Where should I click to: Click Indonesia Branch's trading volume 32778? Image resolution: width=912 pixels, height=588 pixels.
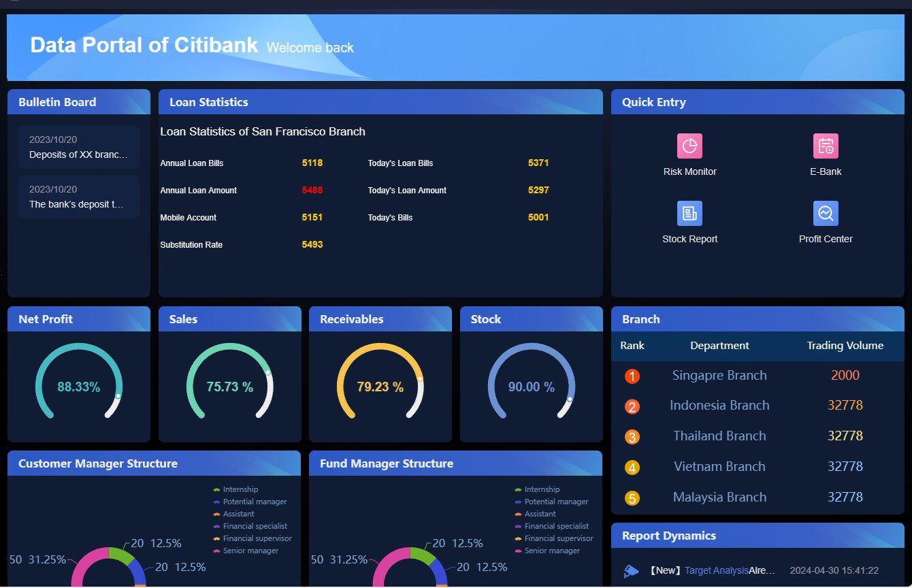pos(845,406)
